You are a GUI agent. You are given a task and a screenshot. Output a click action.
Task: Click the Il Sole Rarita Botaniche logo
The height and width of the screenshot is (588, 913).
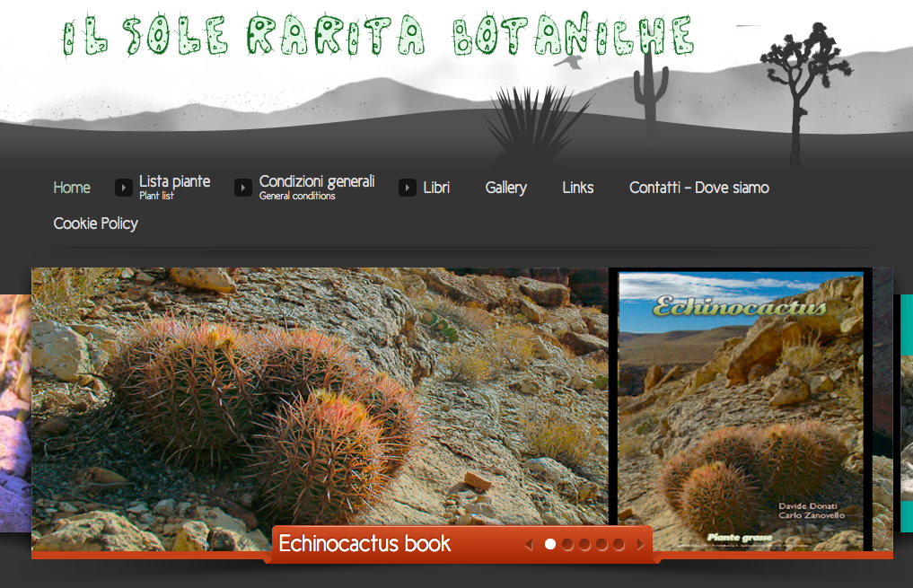tap(377, 36)
